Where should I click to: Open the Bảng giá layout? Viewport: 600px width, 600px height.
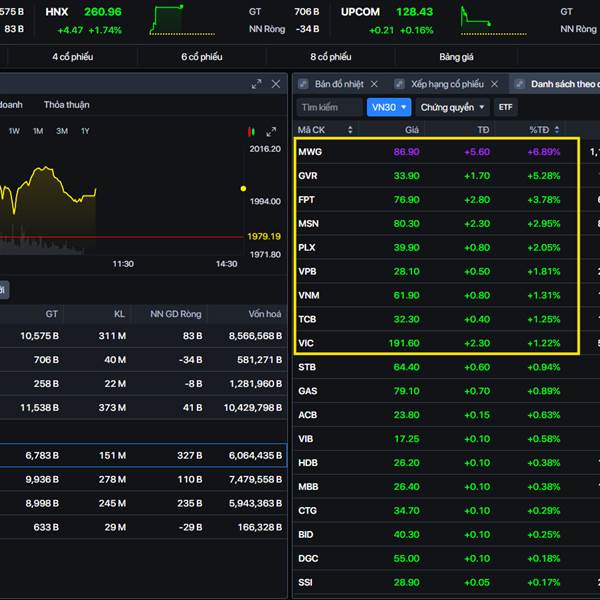pyautogui.click(x=456, y=57)
